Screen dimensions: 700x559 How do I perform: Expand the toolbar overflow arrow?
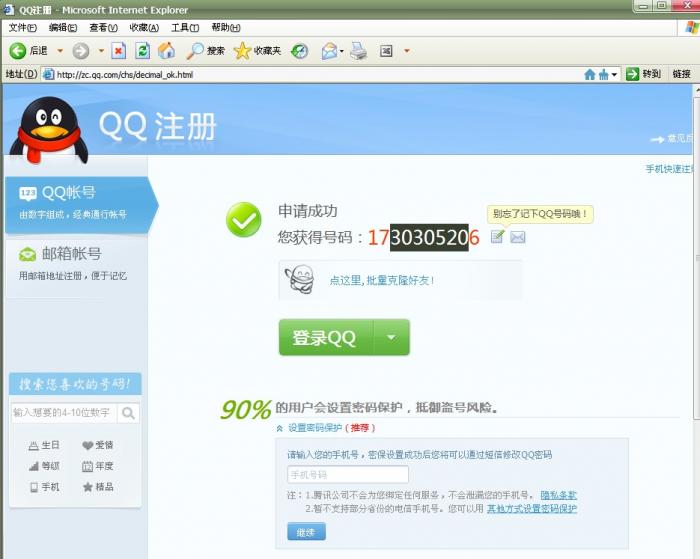407,51
